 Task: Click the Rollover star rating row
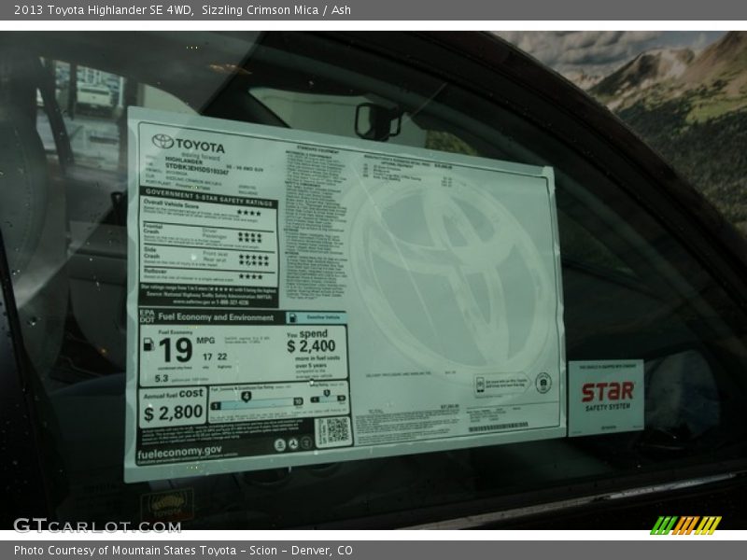tap(250, 275)
